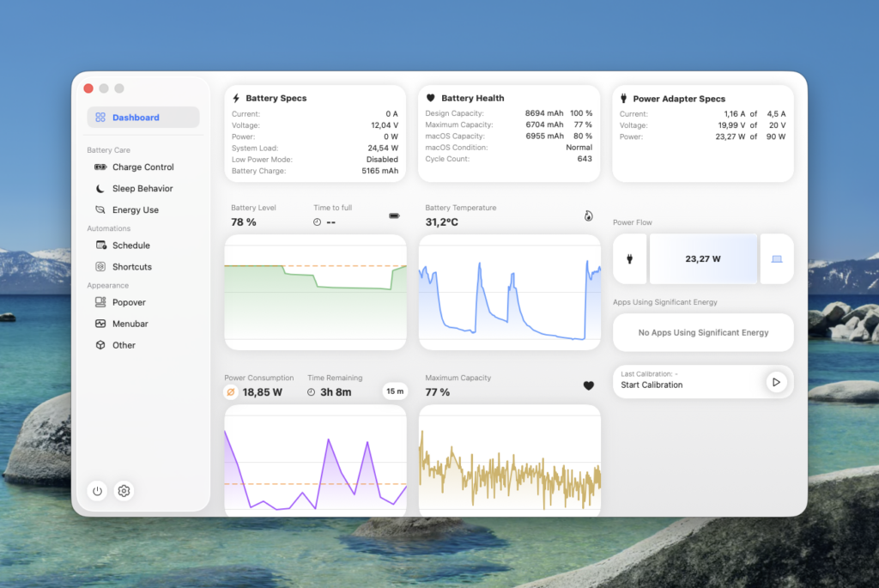
Task: Open the Dashboard section
Action: tap(143, 117)
